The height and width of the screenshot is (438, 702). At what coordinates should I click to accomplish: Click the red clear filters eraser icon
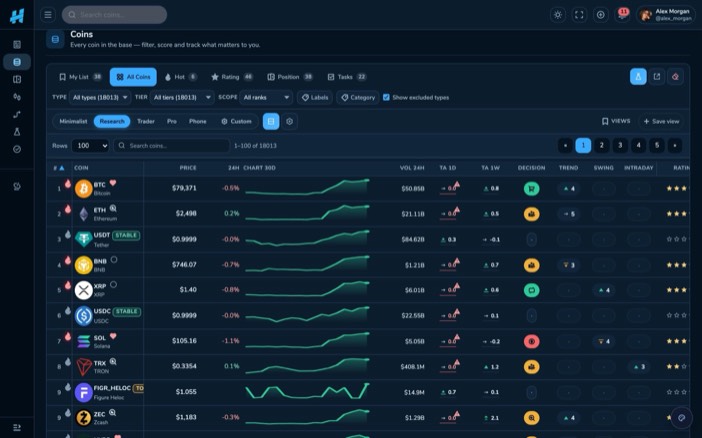pos(675,77)
